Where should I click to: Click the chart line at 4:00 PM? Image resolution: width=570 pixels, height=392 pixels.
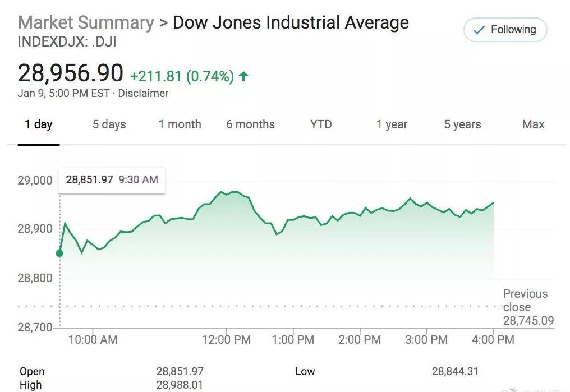coord(494,202)
